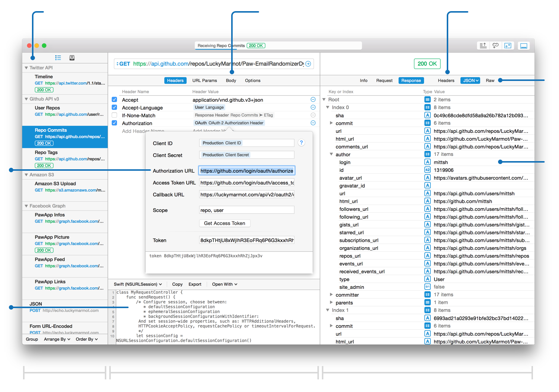
Task: Click the Token input field
Action: 247,240
